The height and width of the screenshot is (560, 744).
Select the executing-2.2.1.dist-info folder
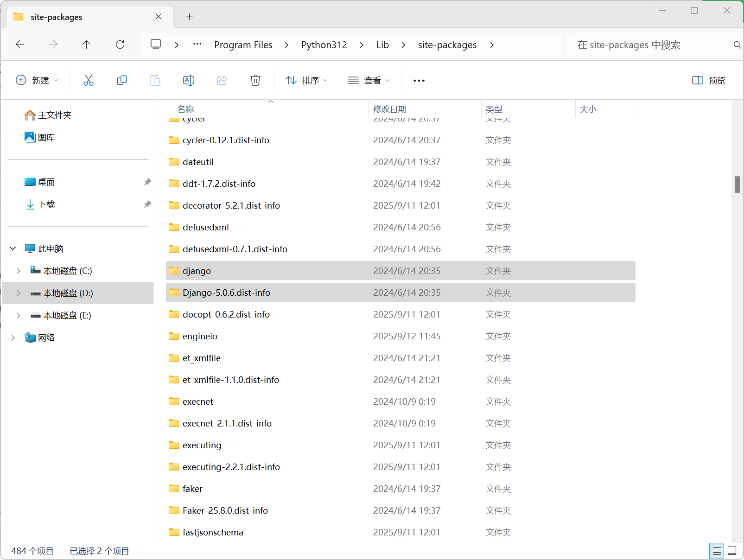pos(231,467)
